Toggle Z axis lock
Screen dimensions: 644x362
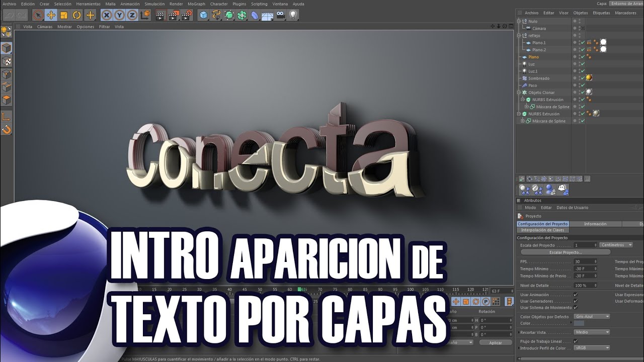[132, 15]
